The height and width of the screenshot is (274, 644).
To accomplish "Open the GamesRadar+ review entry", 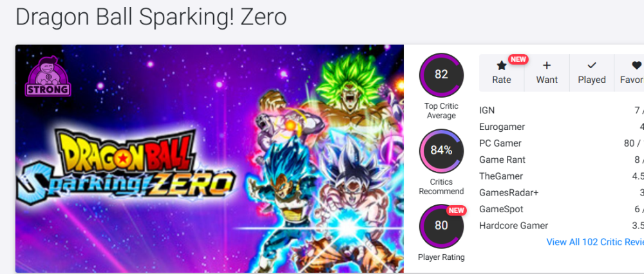I will click(508, 192).
